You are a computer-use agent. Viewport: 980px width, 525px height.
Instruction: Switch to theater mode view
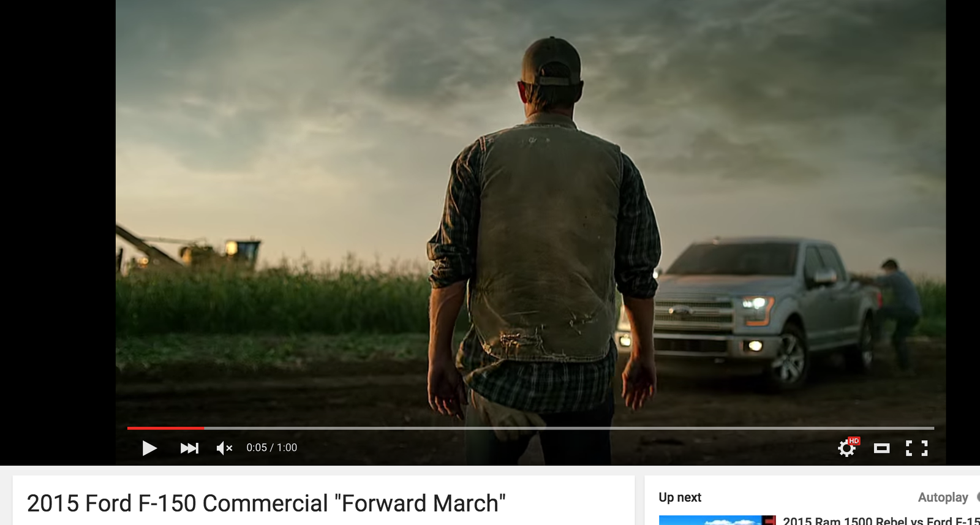pyautogui.click(x=881, y=448)
